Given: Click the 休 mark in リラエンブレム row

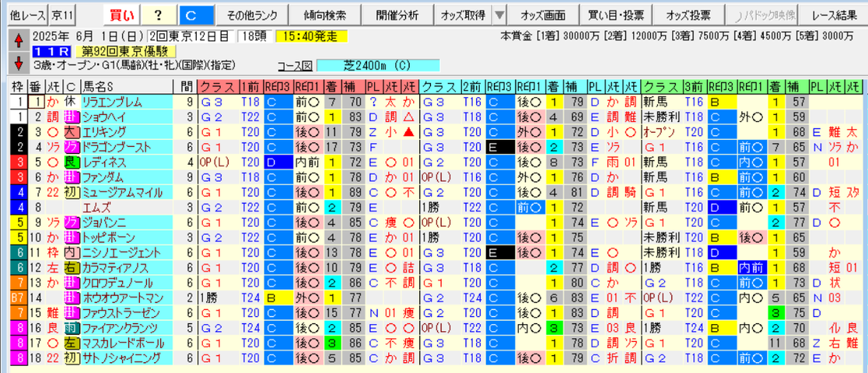Looking at the screenshot, I should point(71,101).
